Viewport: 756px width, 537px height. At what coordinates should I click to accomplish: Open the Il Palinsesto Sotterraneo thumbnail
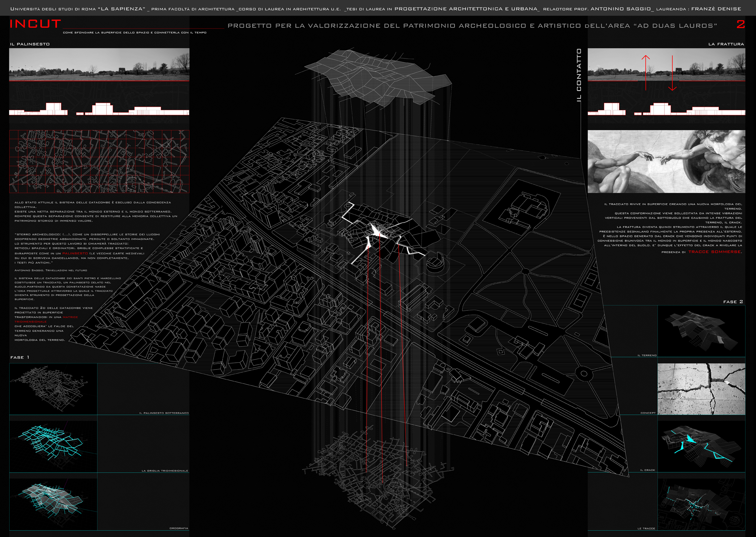coord(53,389)
